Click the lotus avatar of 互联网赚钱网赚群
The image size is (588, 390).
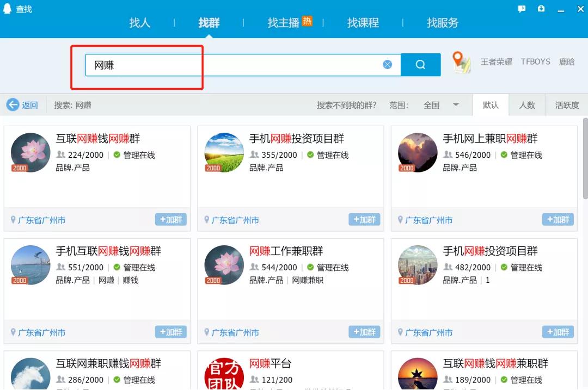[x=30, y=152]
